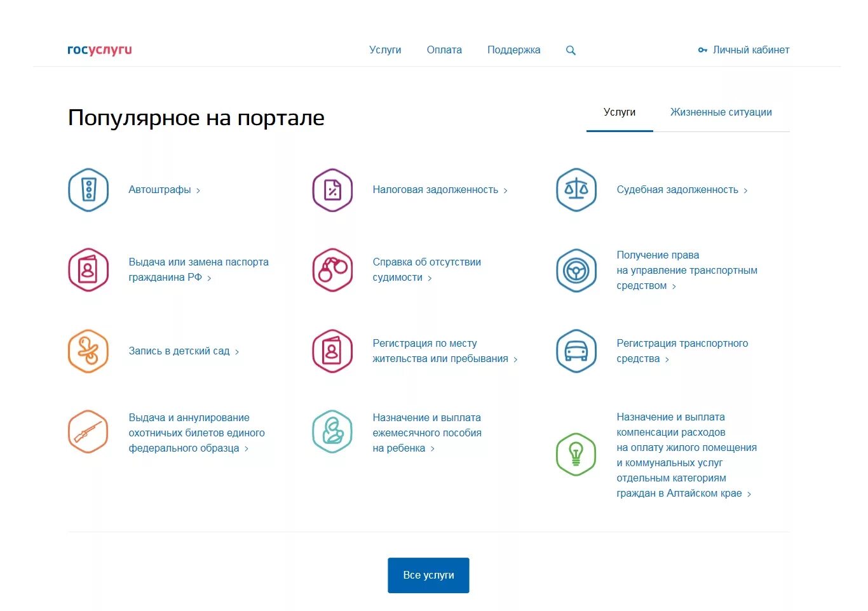Click the pacifier icon for детский сад
Image resolution: width=868 pixels, height=611 pixels.
tap(88, 351)
